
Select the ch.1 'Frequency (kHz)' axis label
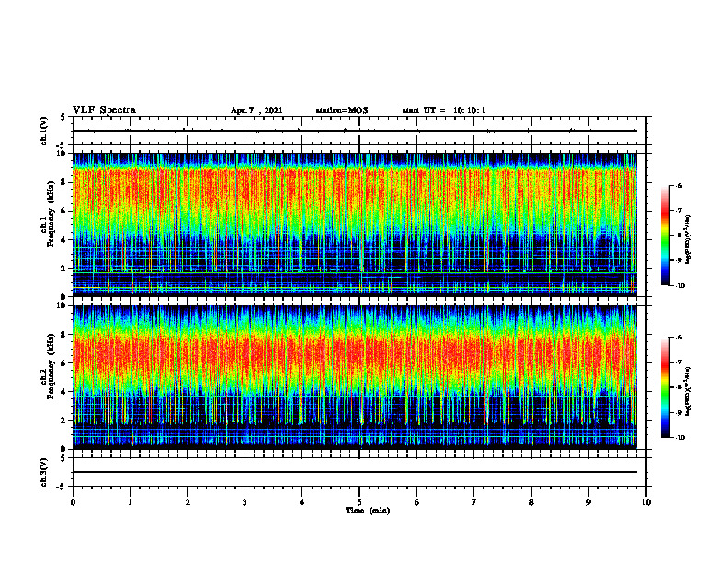(x=51, y=213)
